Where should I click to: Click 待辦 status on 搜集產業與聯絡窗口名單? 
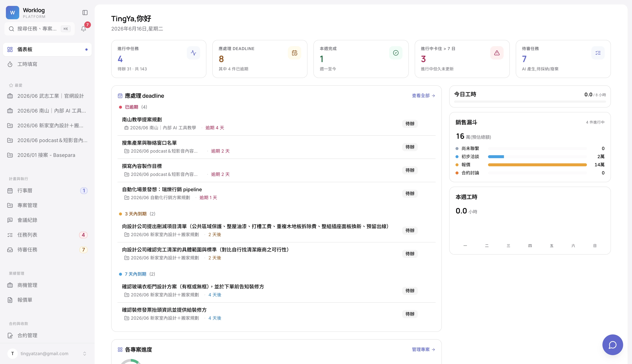[x=410, y=147]
